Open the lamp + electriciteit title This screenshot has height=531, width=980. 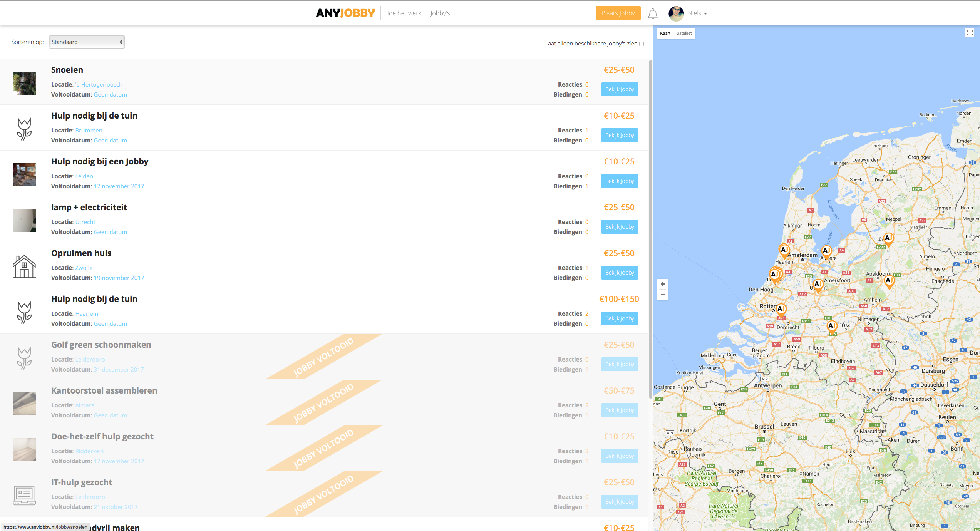pos(89,207)
